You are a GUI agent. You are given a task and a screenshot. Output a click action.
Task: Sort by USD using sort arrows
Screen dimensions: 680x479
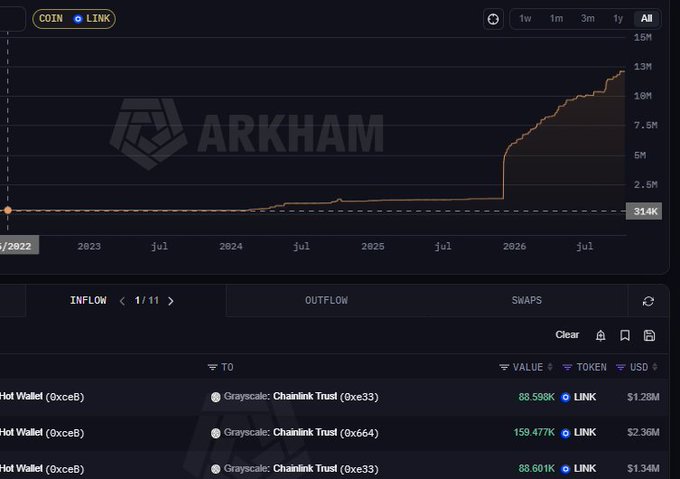[655, 367]
